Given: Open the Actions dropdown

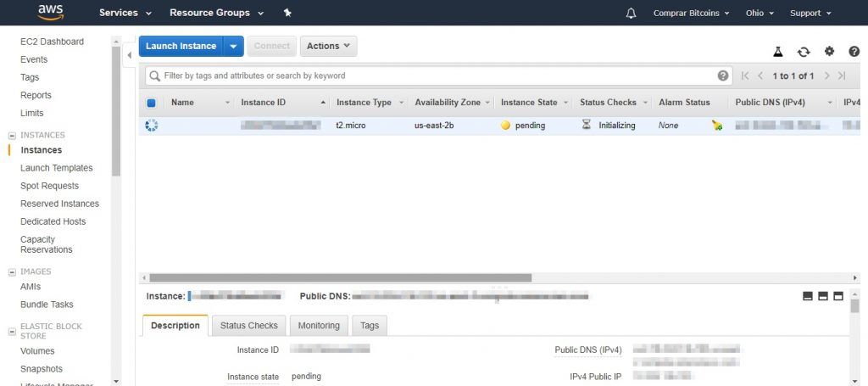Looking at the screenshot, I should click(328, 46).
